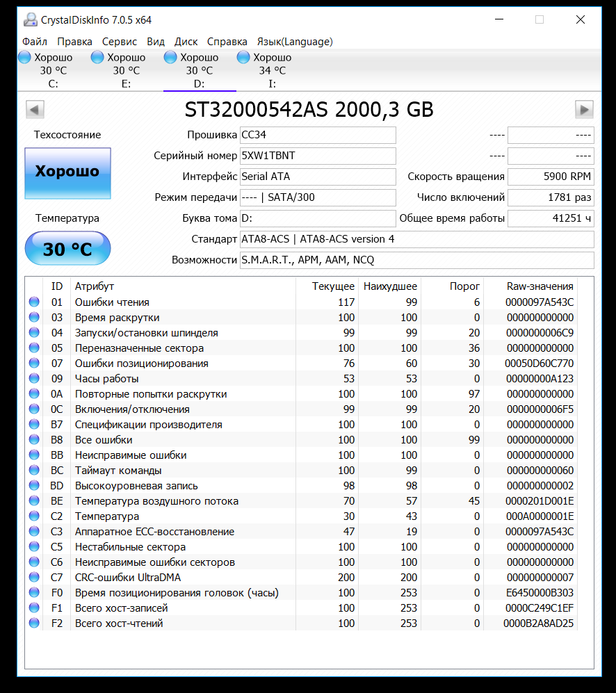Click the 30 °C temperature button
Viewport: 616px width, 693px height.
point(67,248)
